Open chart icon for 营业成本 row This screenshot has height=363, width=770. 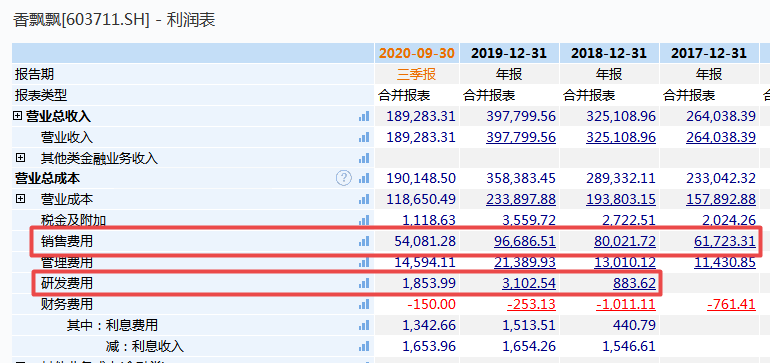[364, 199]
